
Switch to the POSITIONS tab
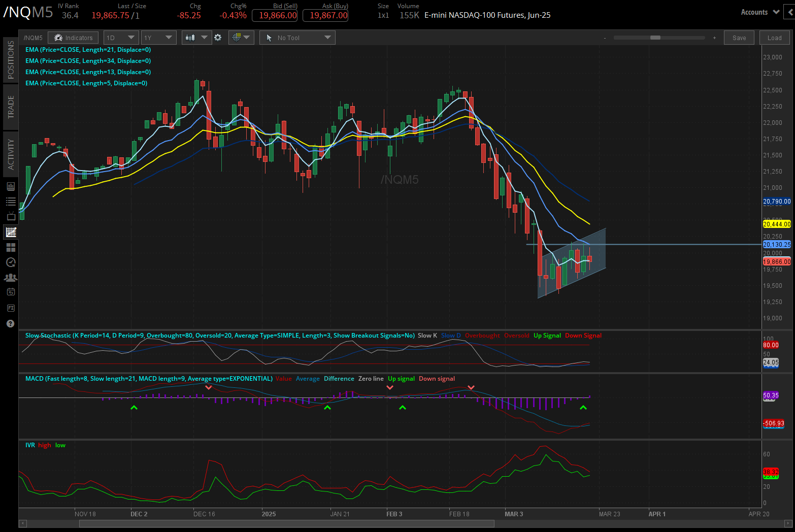(10, 60)
